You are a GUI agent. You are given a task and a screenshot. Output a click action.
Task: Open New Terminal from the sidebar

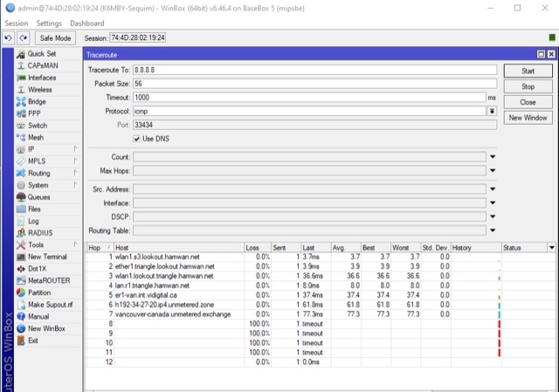coord(46,257)
